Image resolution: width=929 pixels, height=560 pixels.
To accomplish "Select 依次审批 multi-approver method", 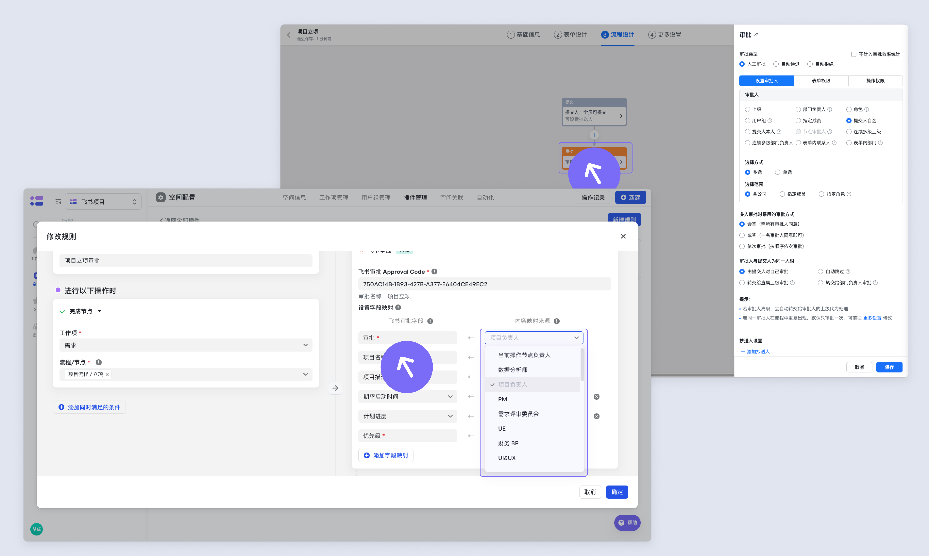I will point(742,247).
